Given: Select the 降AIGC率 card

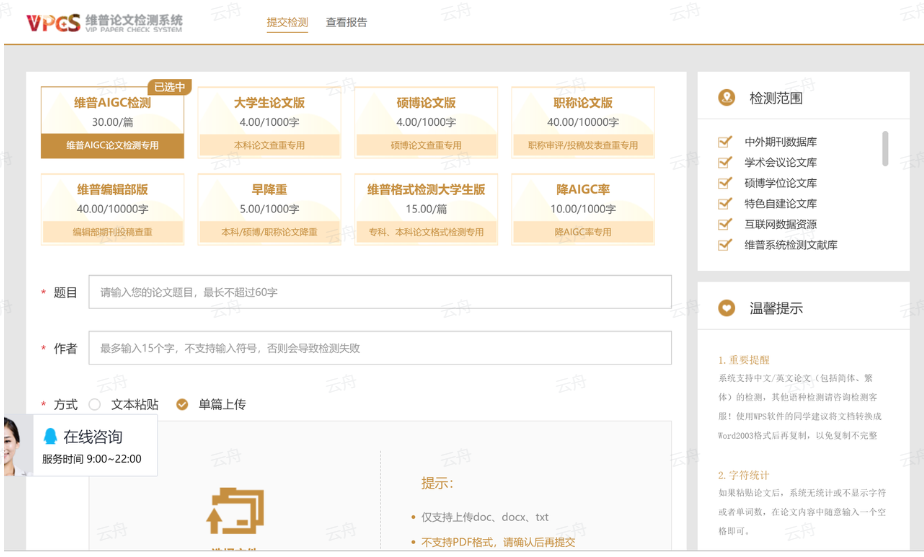Looking at the screenshot, I should (x=583, y=209).
